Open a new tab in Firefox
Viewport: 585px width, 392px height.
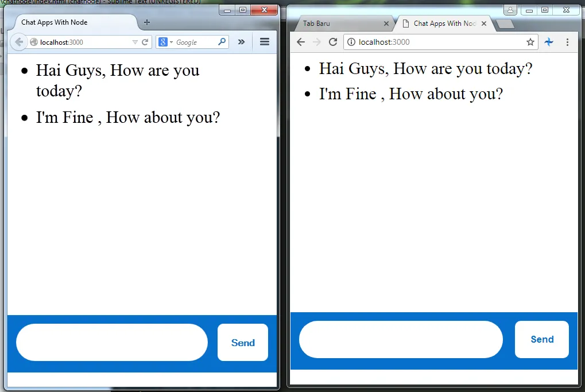click(x=147, y=22)
